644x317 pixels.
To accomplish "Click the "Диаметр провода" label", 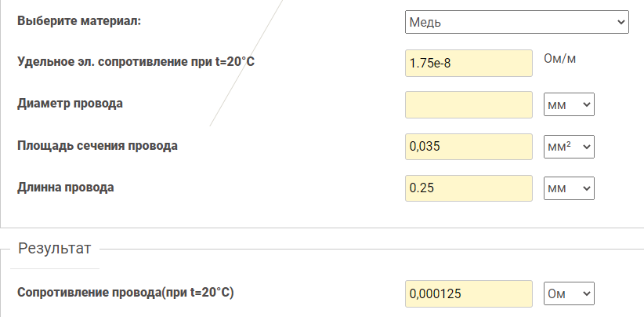I will point(70,104).
